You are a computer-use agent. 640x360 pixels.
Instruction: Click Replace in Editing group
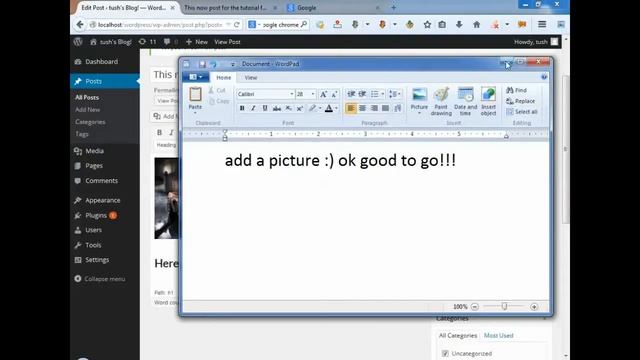[x=520, y=101]
